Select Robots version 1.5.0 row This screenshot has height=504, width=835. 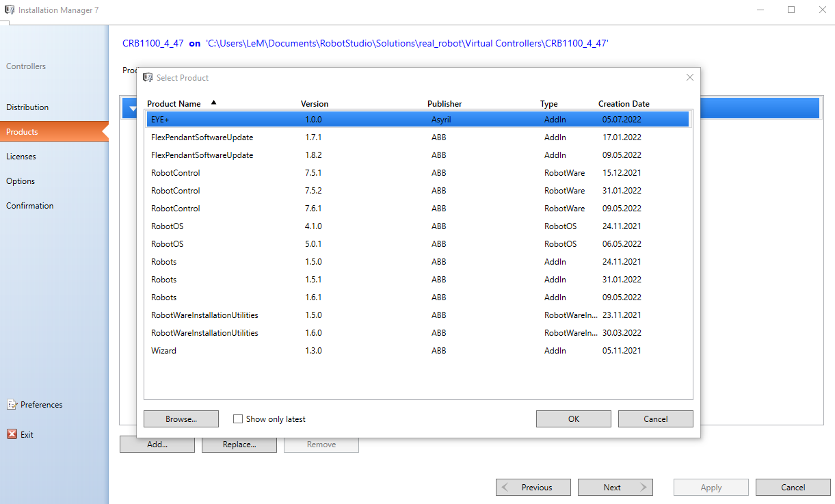coord(418,262)
